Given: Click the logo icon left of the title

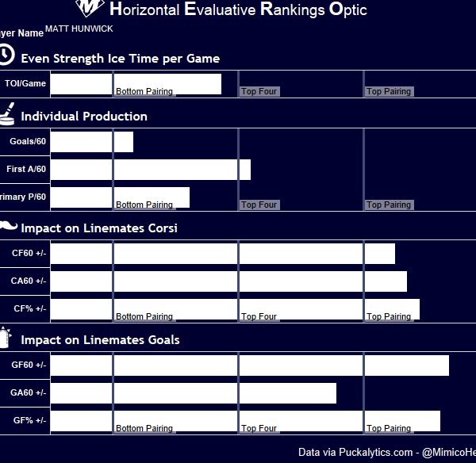Looking at the screenshot, I should point(90,8).
